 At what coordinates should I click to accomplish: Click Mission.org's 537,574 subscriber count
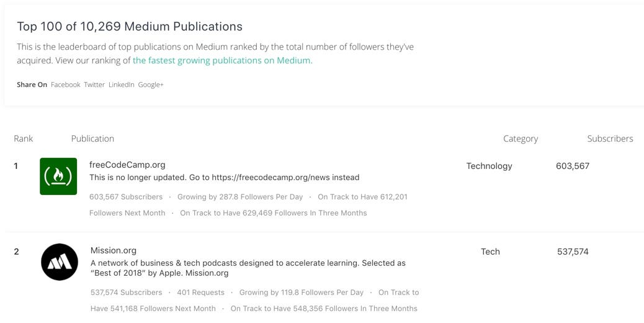click(x=573, y=252)
